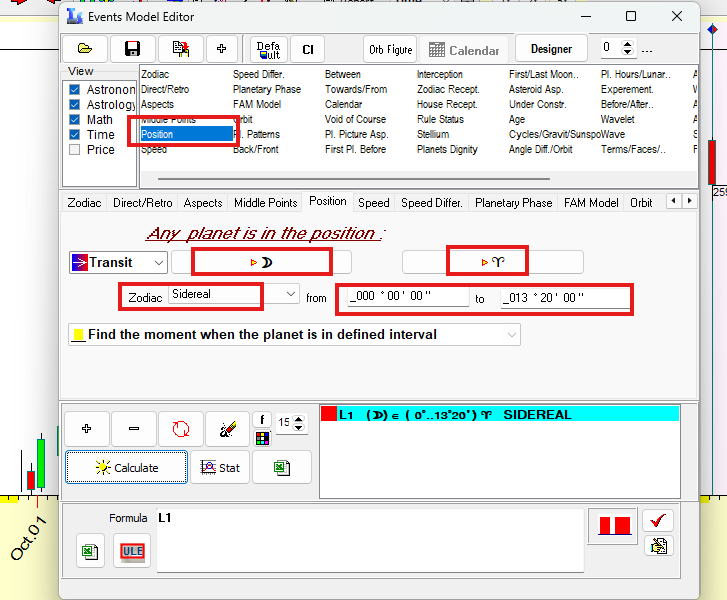Viewport: 727px width, 600px height.
Task: Toggle the Time view checkbox
Action: tap(74, 135)
